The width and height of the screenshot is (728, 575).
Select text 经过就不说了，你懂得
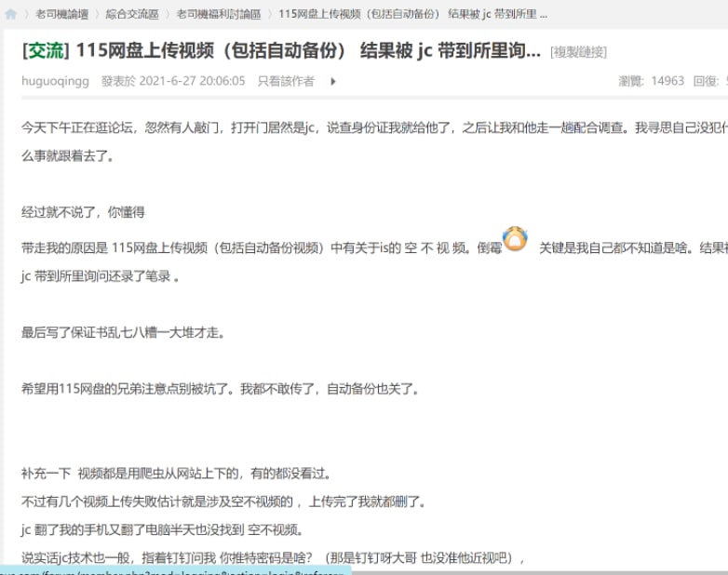83,212
